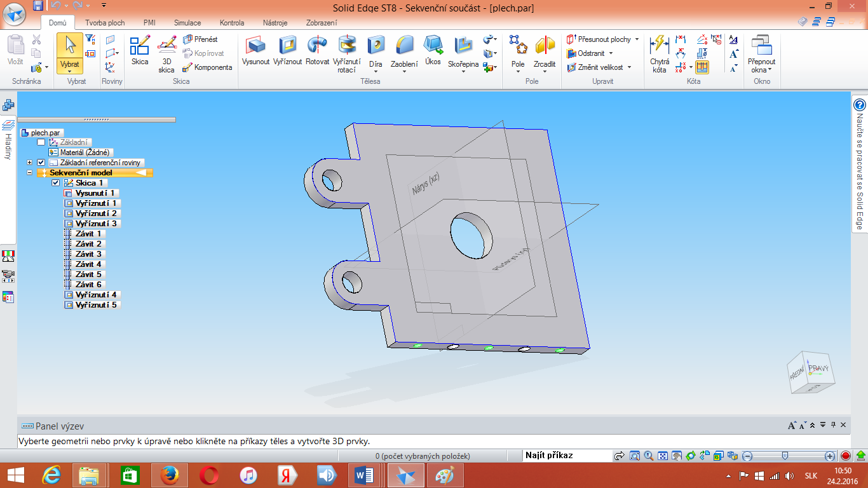Click the Help question mark icon
Screen dimensions: 868x488
click(x=860, y=105)
